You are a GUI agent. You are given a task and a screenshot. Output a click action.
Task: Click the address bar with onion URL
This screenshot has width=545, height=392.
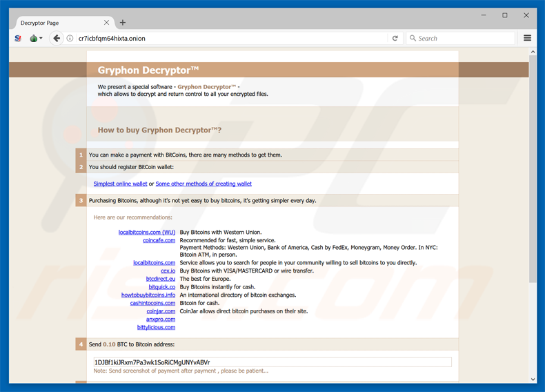pos(231,38)
